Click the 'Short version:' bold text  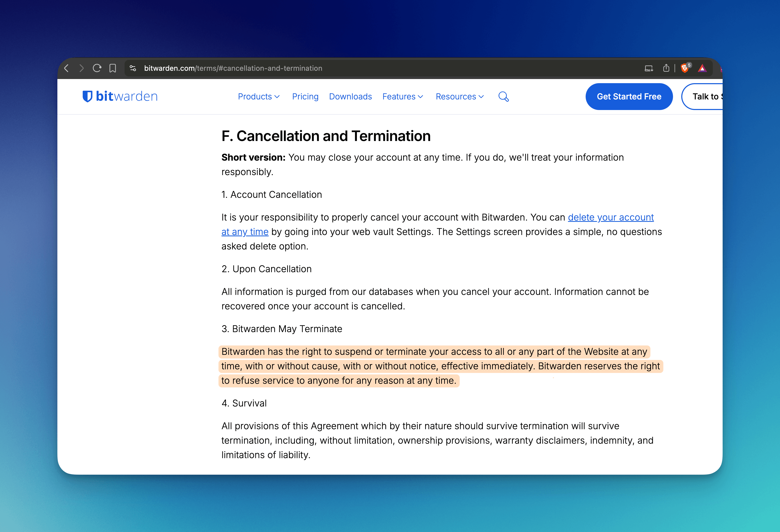click(x=253, y=157)
